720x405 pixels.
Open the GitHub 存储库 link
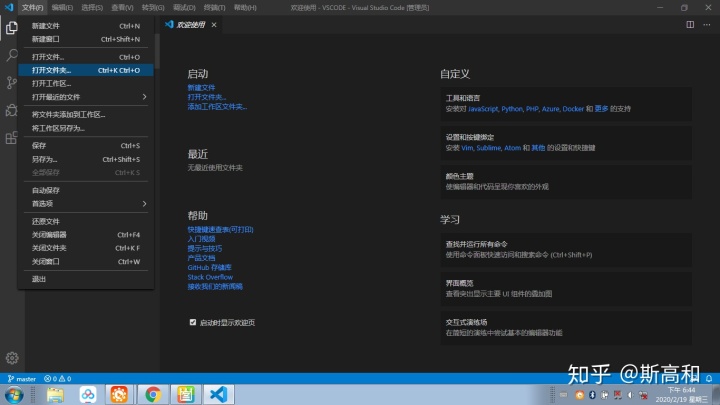[209, 268]
